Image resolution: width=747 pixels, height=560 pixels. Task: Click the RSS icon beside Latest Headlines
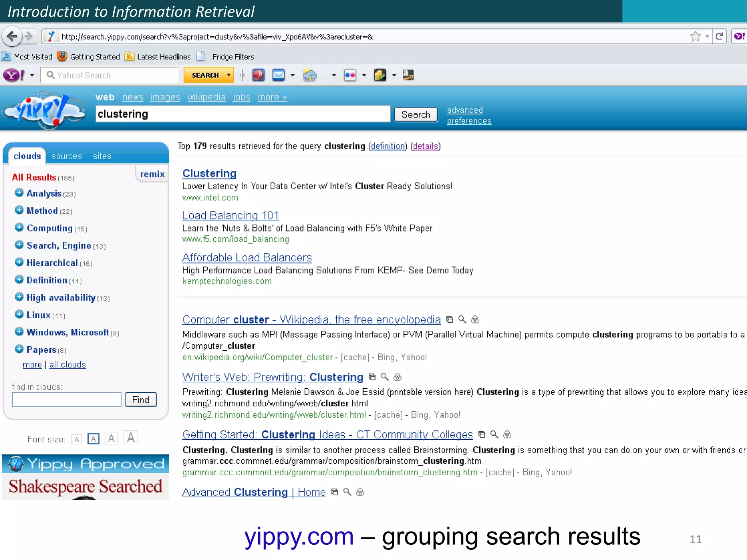click(x=129, y=57)
